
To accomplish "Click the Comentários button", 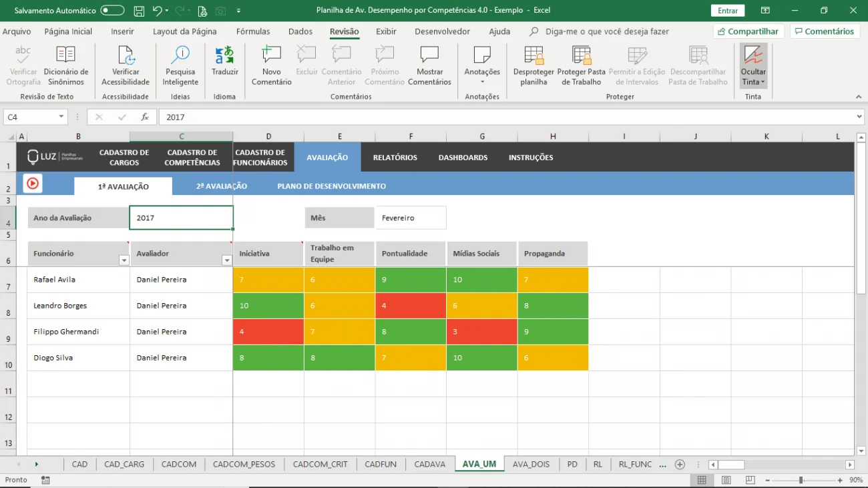I will tap(824, 31).
